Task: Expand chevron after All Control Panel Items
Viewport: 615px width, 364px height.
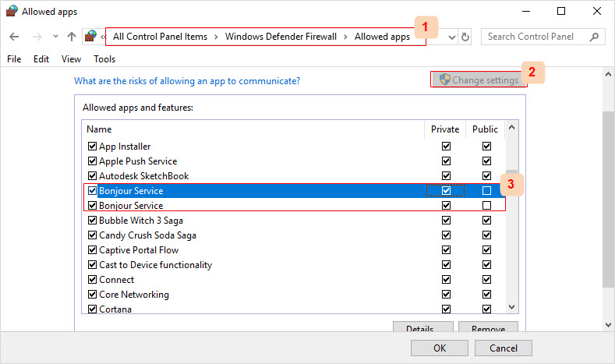Action: point(216,37)
